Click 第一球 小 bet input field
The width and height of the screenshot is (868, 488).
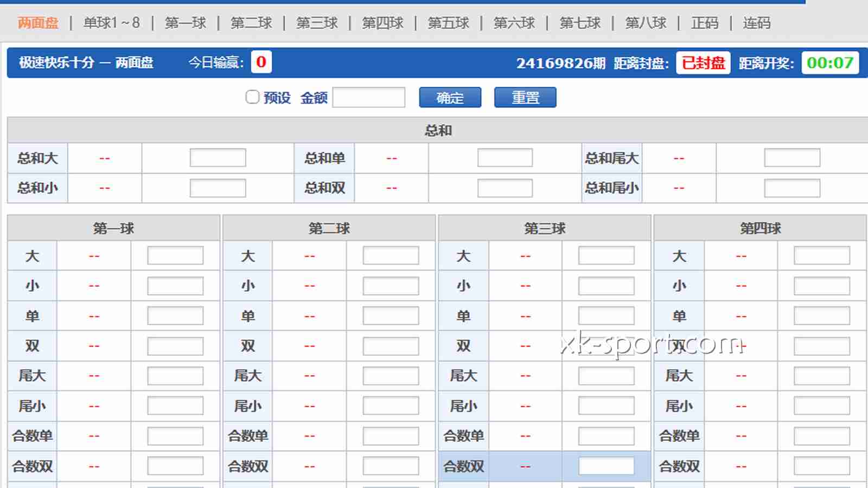coord(175,286)
